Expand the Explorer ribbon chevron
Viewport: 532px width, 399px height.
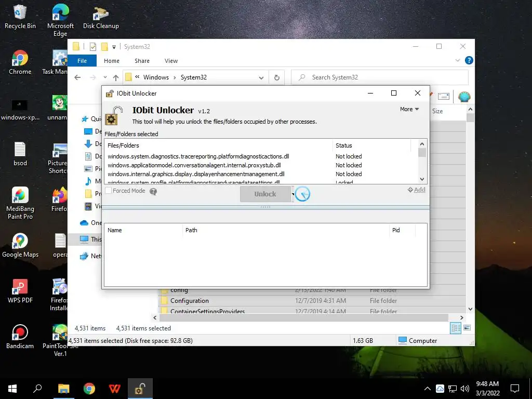click(457, 60)
